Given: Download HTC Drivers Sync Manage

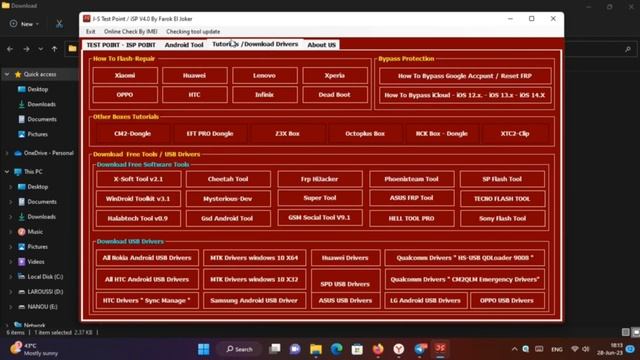Looking at the screenshot, I should (x=147, y=300).
